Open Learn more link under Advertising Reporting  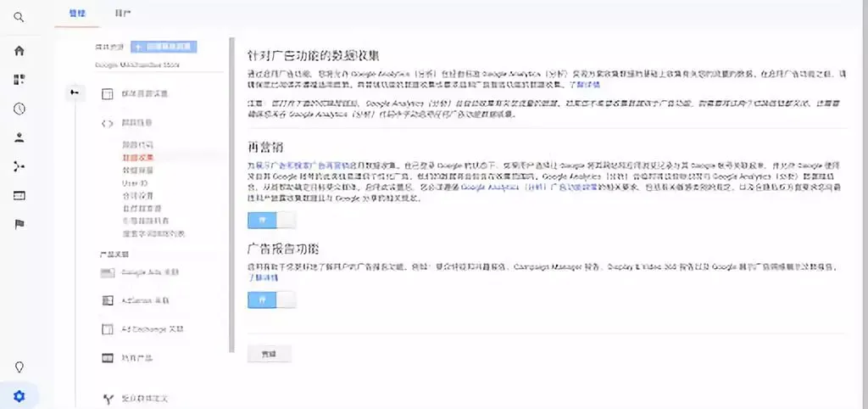pos(263,277)
